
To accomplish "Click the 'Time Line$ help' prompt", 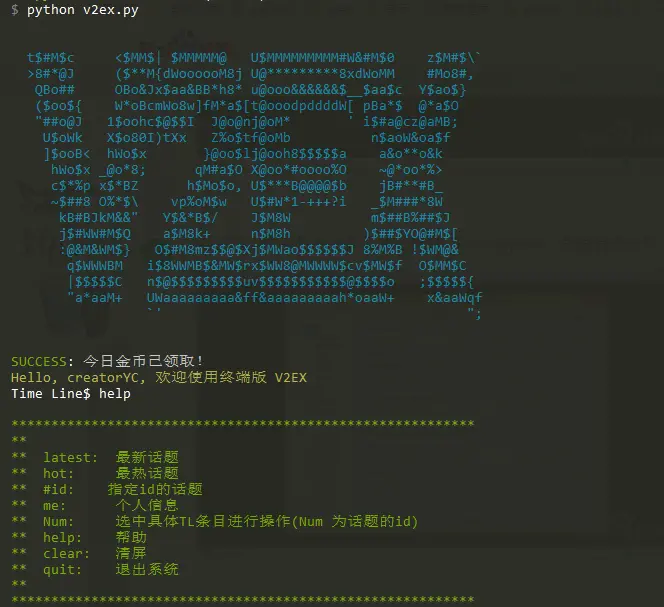I will pyautogui.click(x=71, y=394).
